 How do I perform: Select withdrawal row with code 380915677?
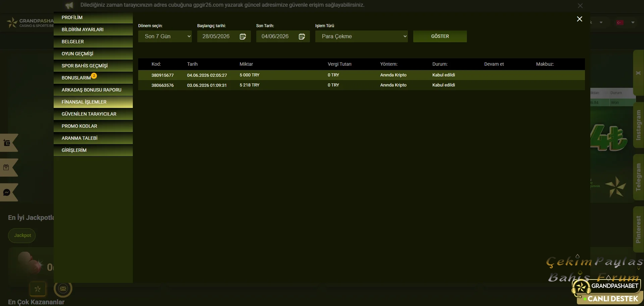point(362,75)
